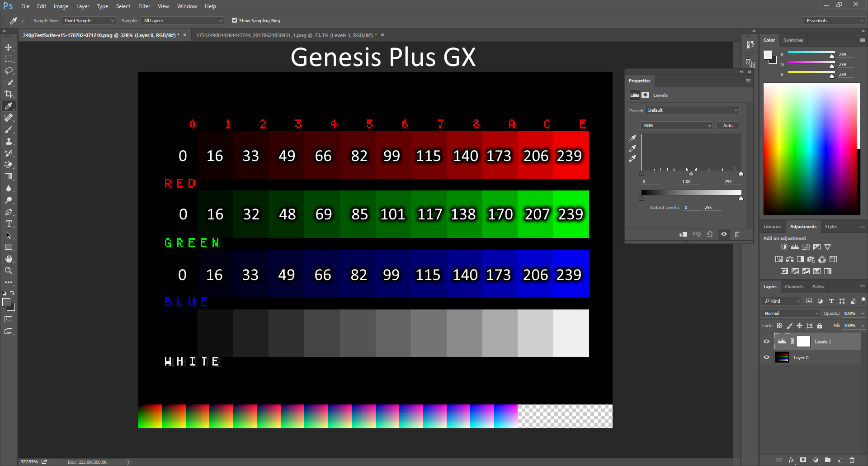This screenshot has height=466, width=868.
Task: Select the Pen tool
Action: (9, 212)
